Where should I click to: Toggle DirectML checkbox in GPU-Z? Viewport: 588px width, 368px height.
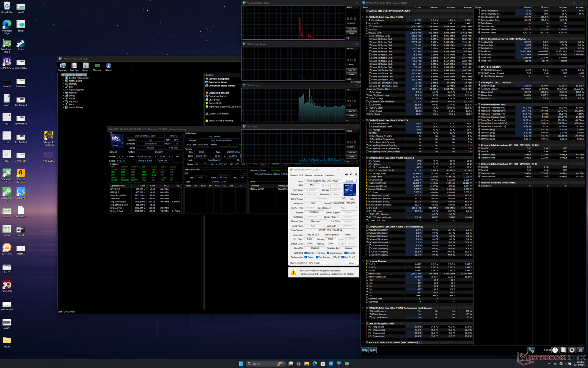(x=345, y=253)
